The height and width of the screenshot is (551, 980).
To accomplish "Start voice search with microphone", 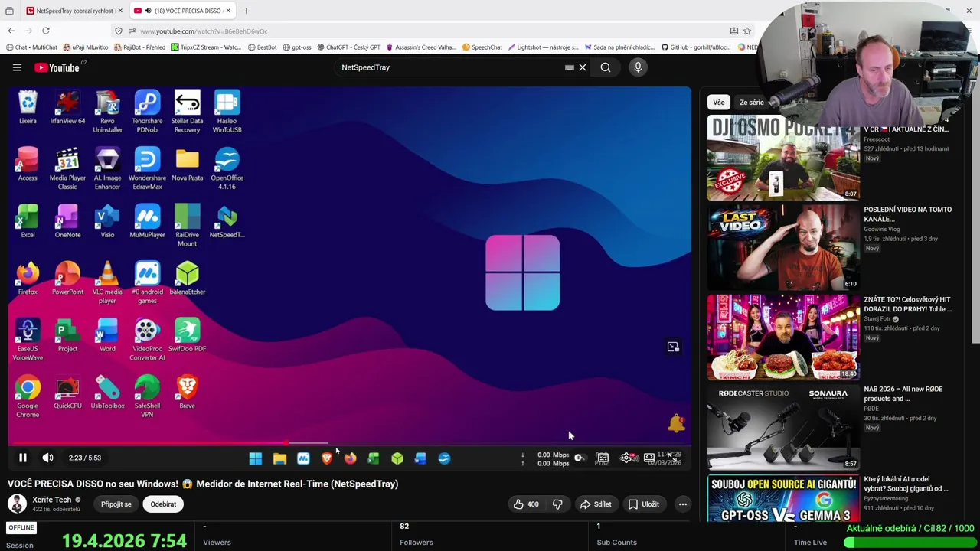I will pyautogui.click(x=638, y=67).
